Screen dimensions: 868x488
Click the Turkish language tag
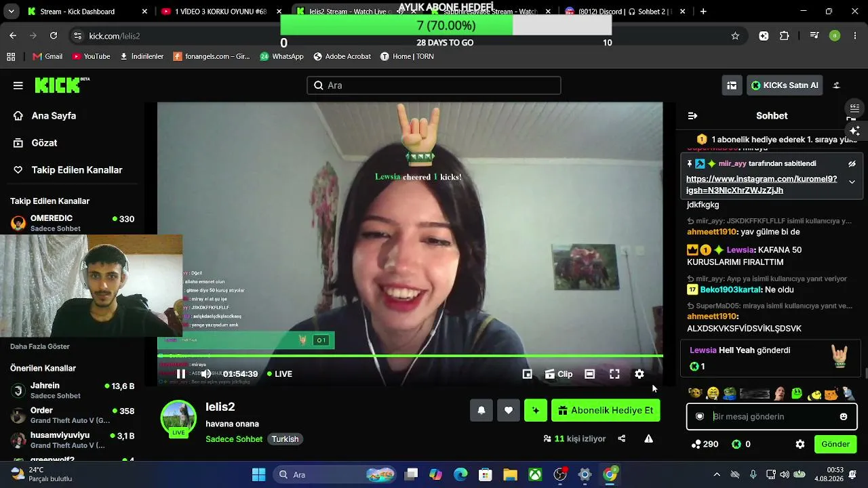(x=285, y=439)
